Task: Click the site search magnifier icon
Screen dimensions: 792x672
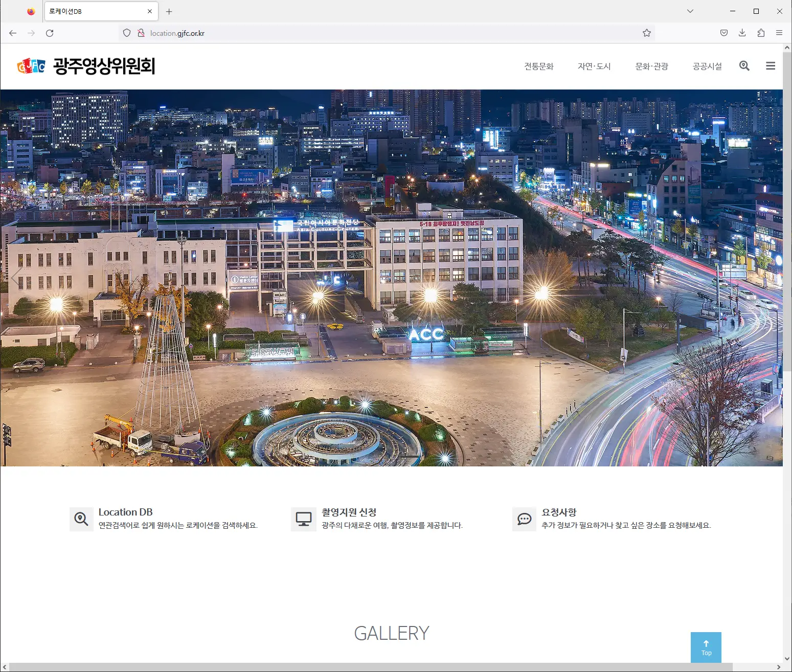Action: point(744,66)
